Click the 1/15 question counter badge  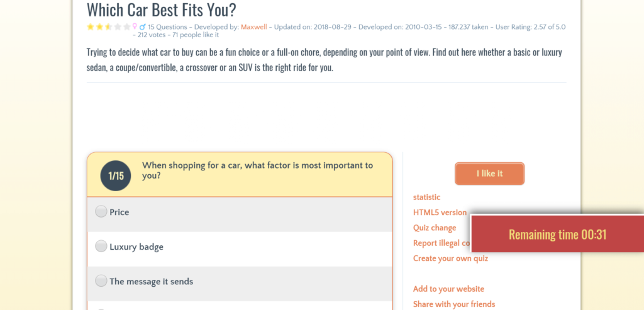pyautogui.click(x=116, y=175)
